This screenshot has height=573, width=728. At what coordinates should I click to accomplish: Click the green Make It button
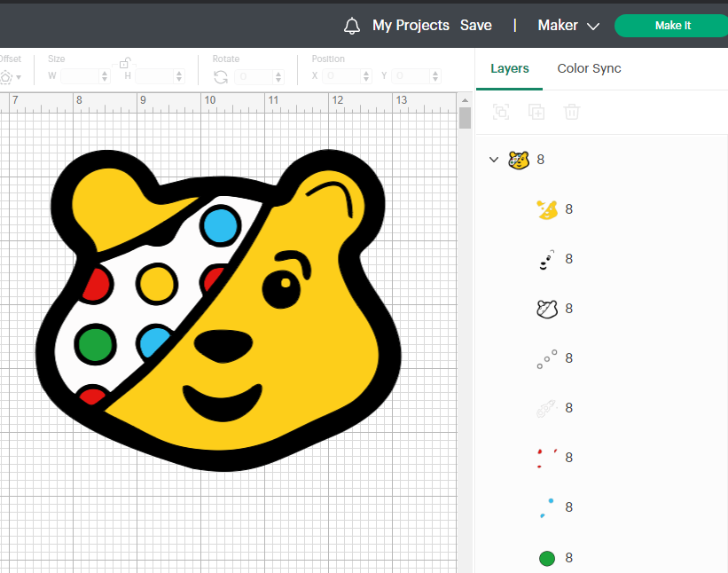[672, 26]
